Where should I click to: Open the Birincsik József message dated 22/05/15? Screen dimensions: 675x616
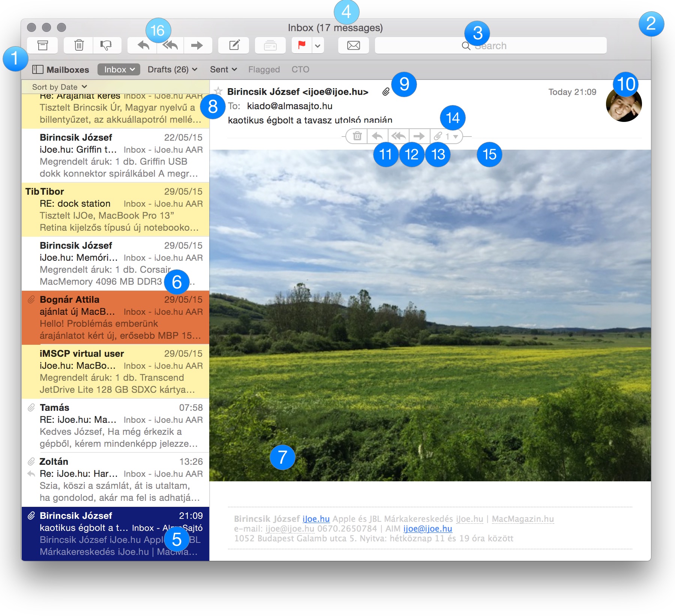pos(115,155)
